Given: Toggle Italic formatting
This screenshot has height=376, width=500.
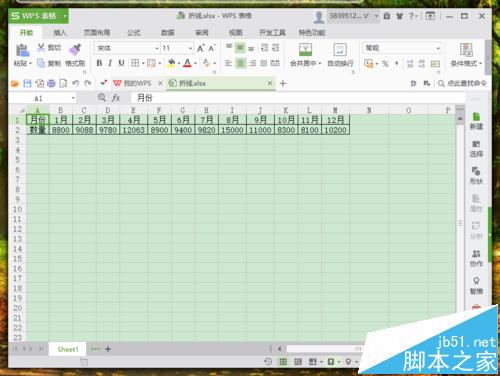Looking at the screenshot, I should (x=110, y=63).
